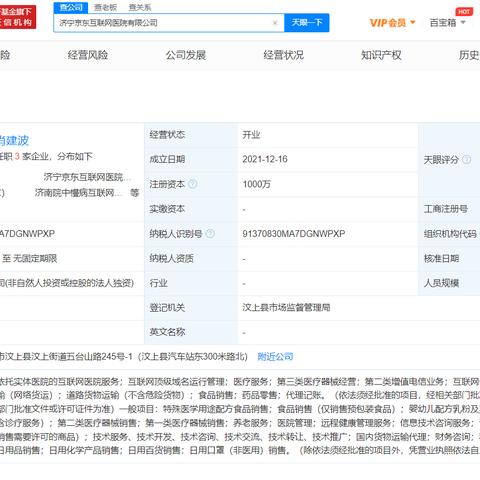
Task: Click the 纳税人资质 label cell
Action: coord(191,258)
